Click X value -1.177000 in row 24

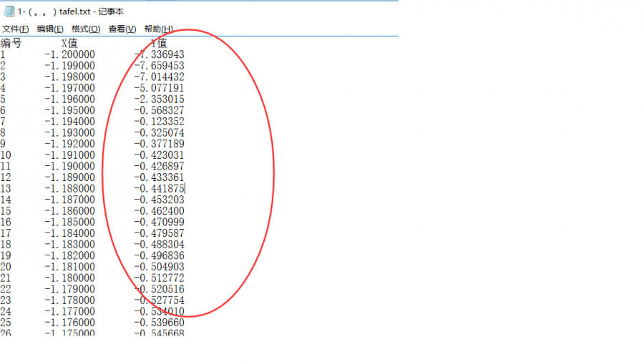(70, 311)
